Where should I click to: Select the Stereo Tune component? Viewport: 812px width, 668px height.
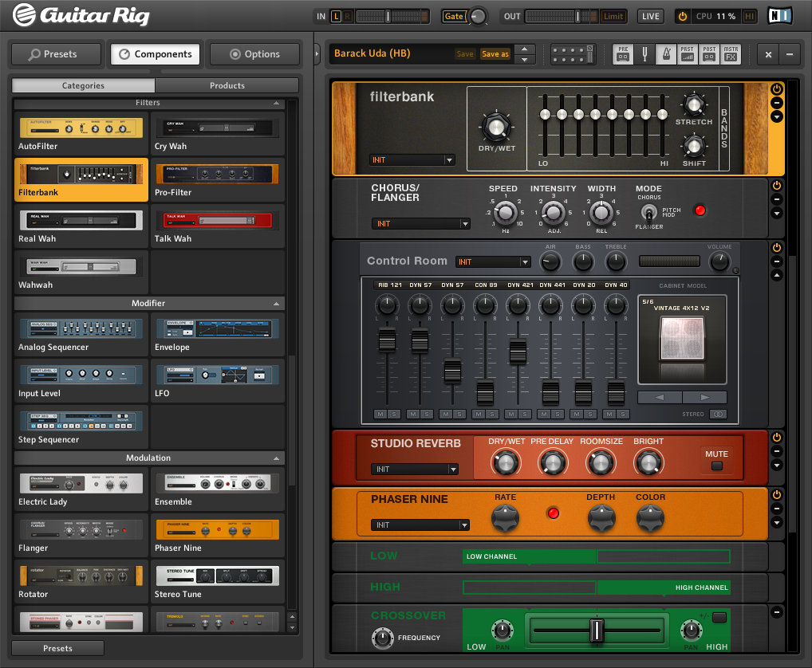click(218, 582)
